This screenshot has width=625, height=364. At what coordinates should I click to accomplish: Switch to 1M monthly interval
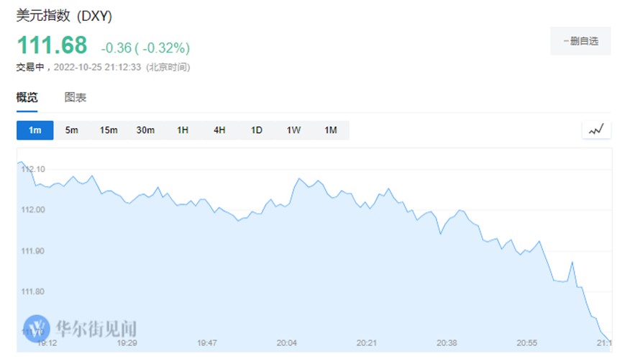click(x=330, y=130)
